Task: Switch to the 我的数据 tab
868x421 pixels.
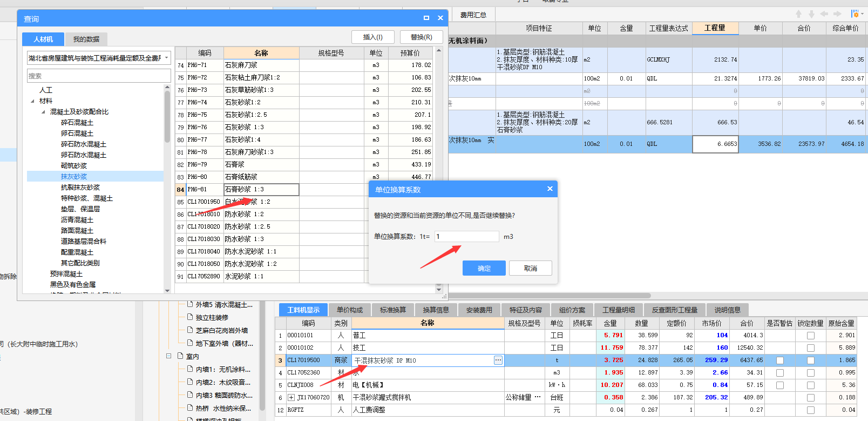Action: coord(86,39)
